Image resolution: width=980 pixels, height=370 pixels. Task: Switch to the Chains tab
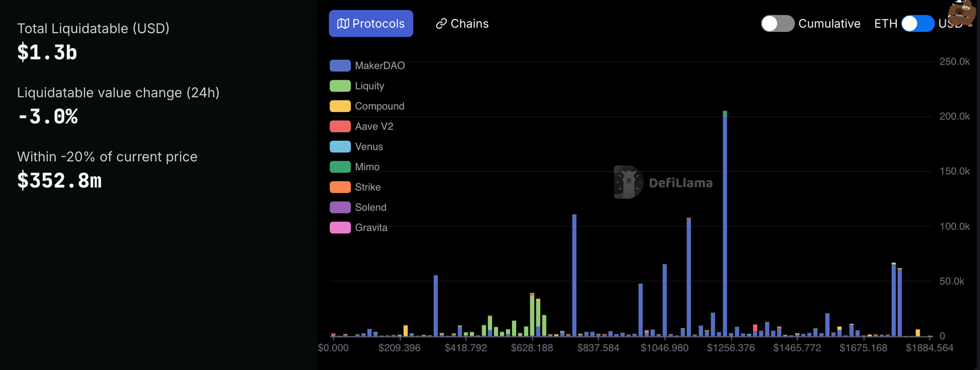[x=462, y=24]
